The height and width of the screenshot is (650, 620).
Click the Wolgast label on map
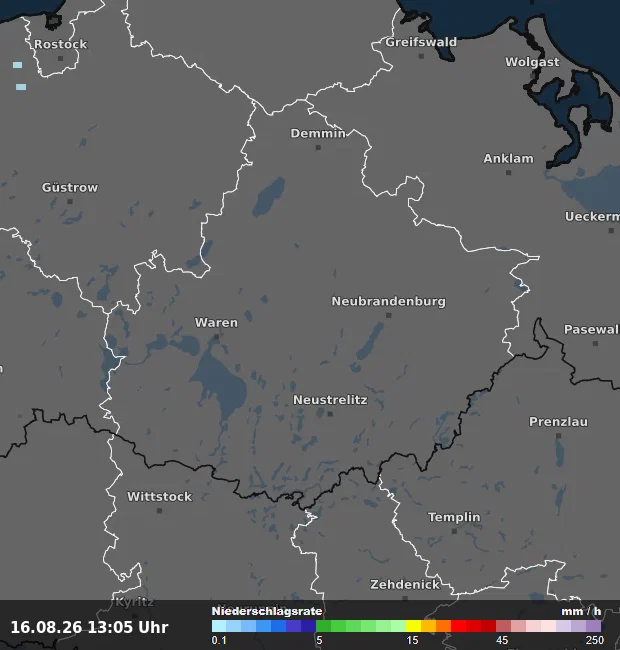[532, 62]
